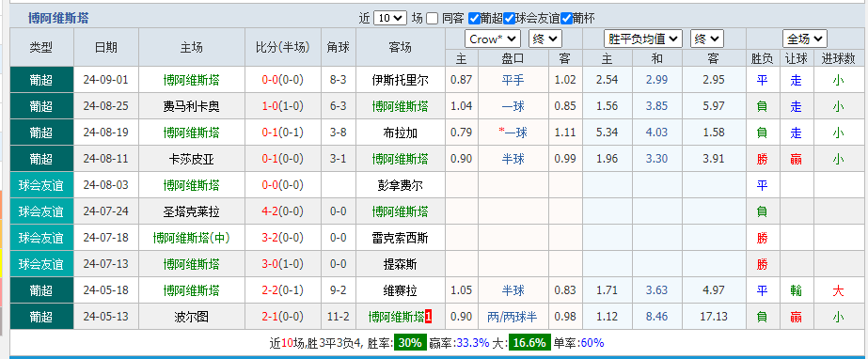Click the 16.6% over rate badge
Viewport: 868px width, 359px height.
pyautogui.click(x=529, y=343)
